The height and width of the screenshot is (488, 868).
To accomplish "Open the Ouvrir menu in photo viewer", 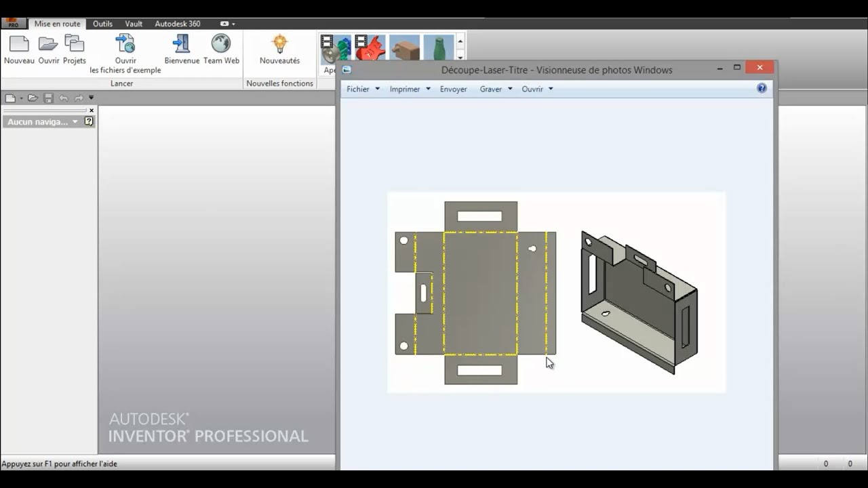I will pos(537,89).
